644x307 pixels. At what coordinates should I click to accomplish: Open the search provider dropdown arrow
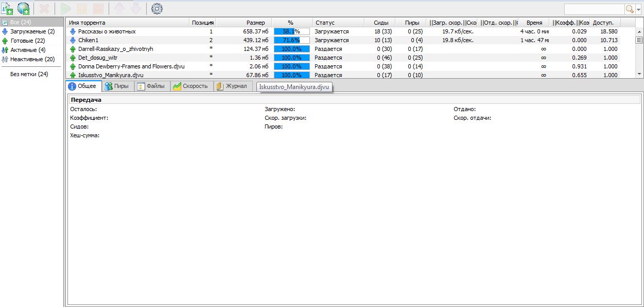[638, 9]
